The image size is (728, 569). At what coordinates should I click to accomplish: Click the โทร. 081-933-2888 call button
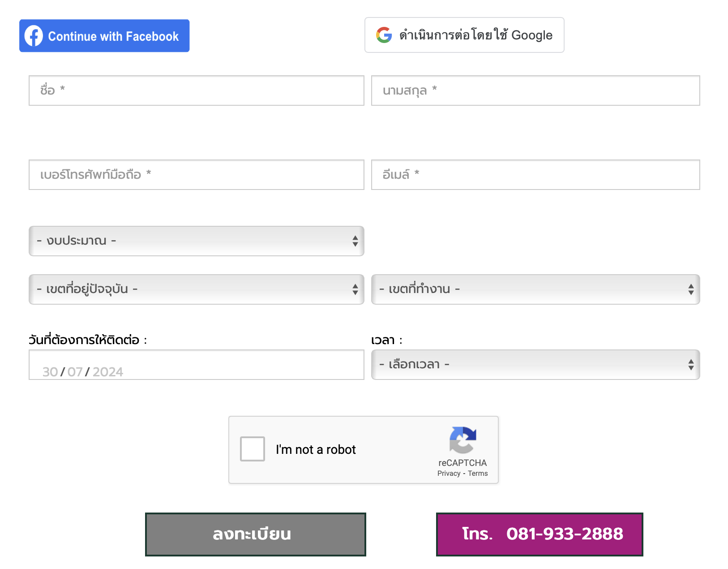pos(540,535)
